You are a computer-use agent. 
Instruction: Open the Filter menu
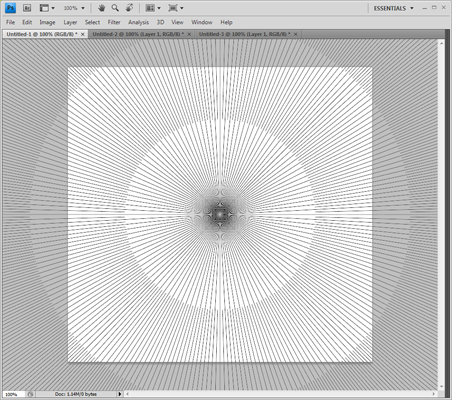(x=114, y=22)
